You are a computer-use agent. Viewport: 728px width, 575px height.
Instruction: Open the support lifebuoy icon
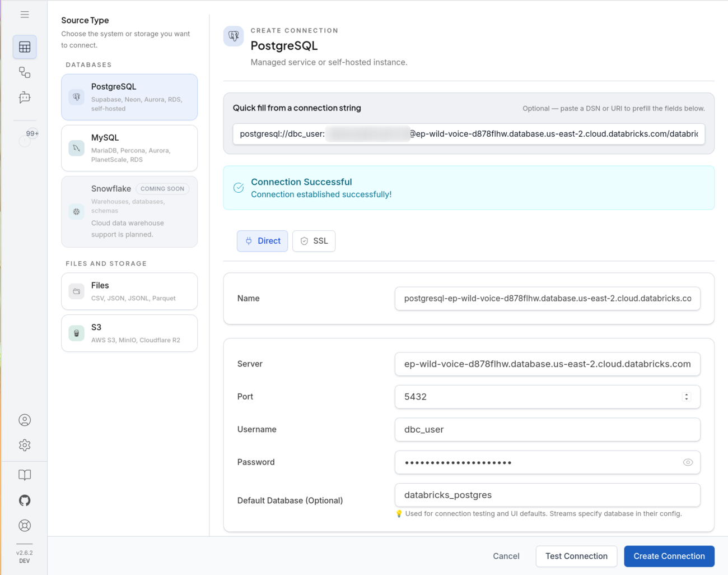coord(25,526)
